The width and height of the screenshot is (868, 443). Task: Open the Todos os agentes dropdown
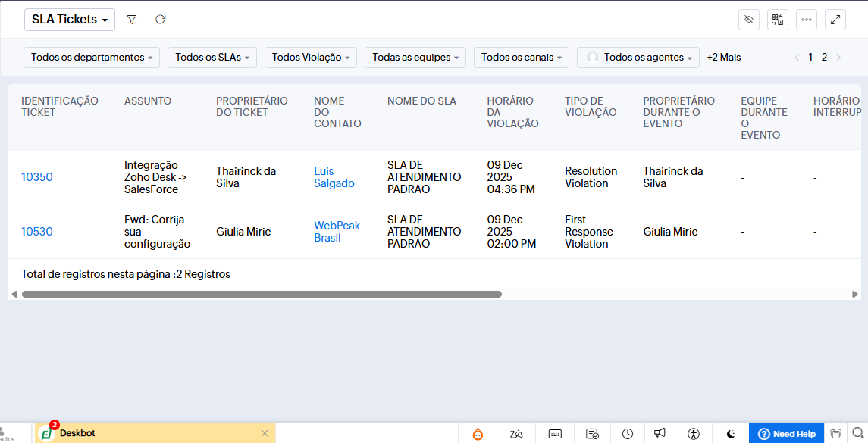point(638,58)
